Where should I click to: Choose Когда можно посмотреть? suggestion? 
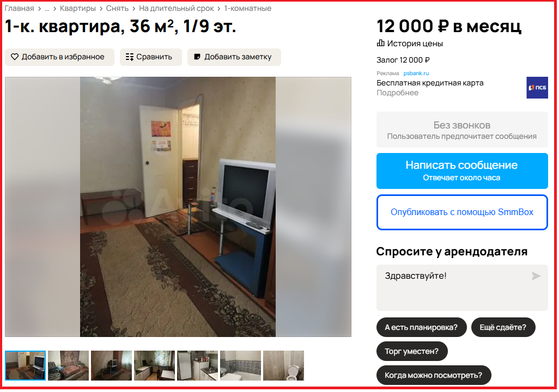[434, 375]
